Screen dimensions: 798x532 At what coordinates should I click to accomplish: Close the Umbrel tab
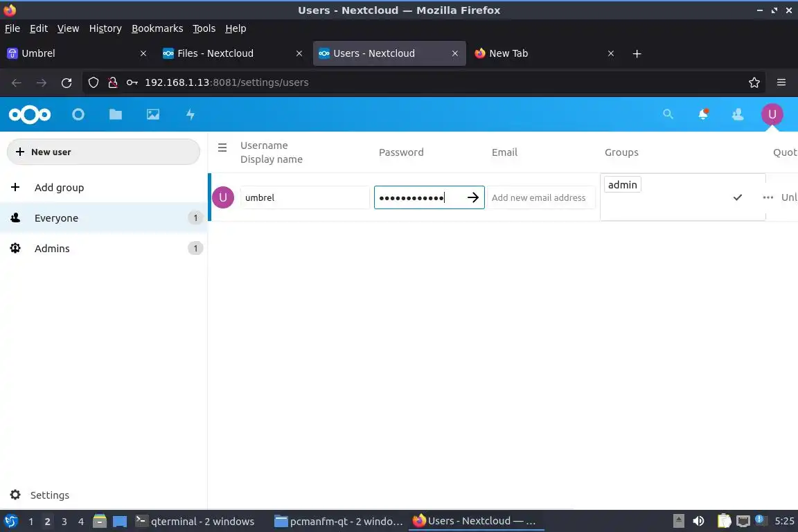click(x=143, y=53)
